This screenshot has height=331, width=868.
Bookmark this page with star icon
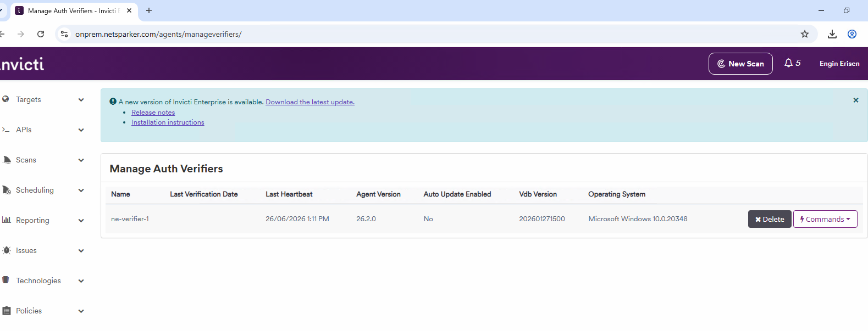click(805, 34)
